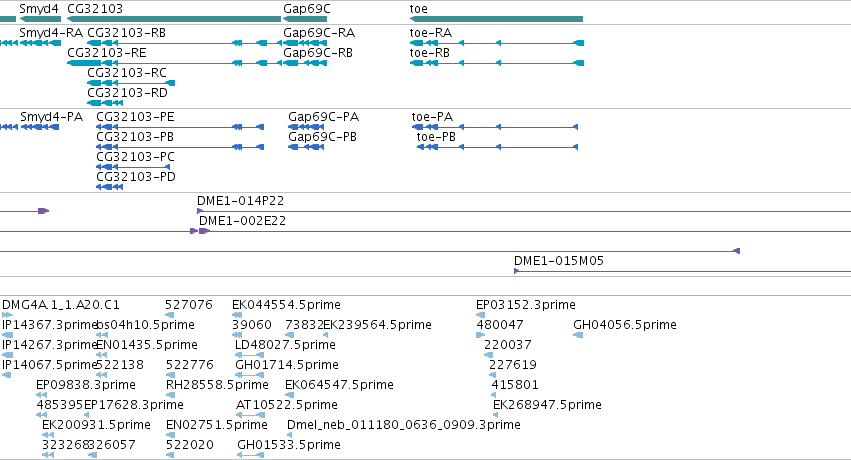Screen dimensions: 851x460
Task: Click the LD48027.5prime EST glyph
Action: (249, 355)
